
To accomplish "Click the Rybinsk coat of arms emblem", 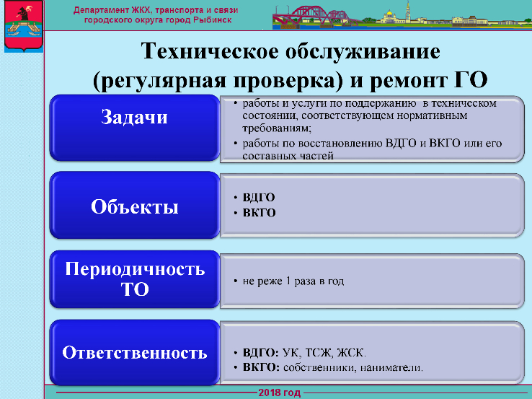I will 24,26.
